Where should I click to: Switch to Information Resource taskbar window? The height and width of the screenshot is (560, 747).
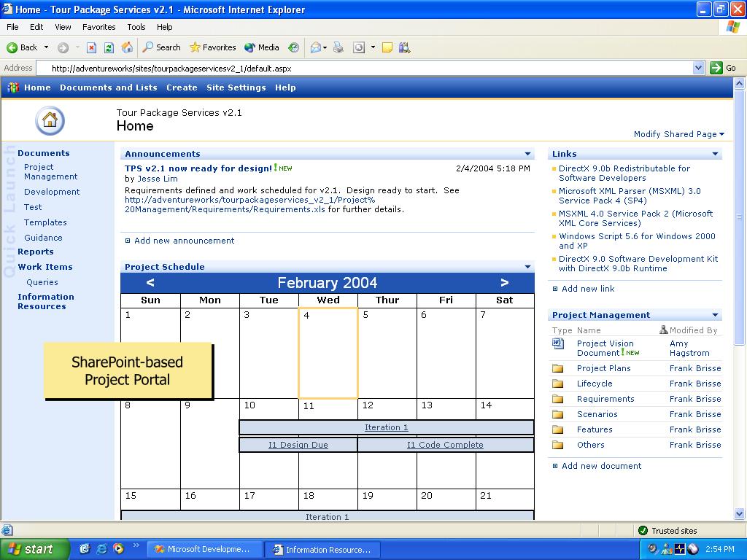coord(322,550)
